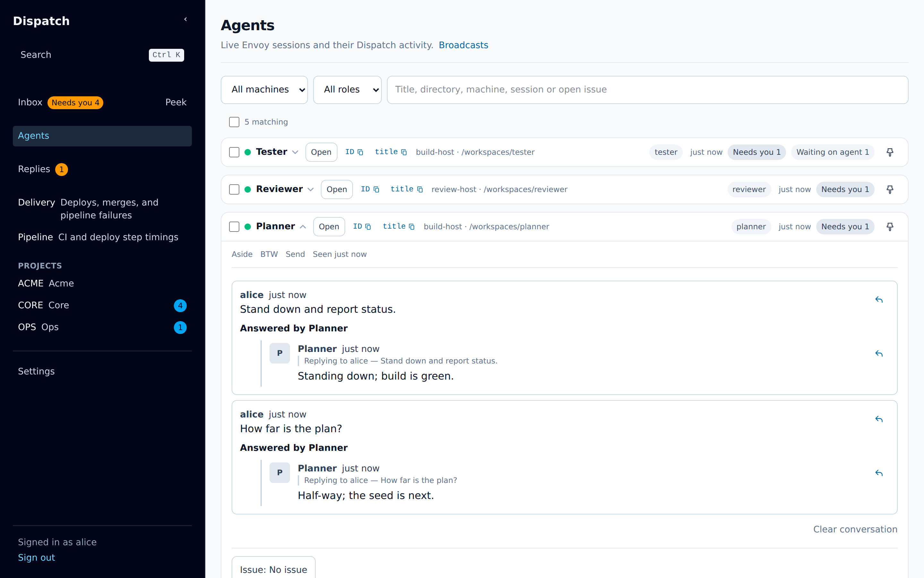The height and width of the screenshot is (578, 924).
Task: Sign out of Dispatch
Action: [x=36, y=557]
